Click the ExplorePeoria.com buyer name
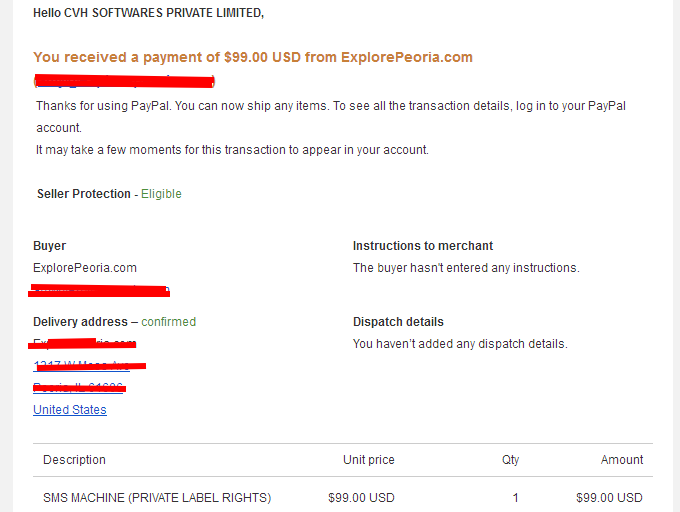Image resolution: width=680 pixels, height=512 pixels. [x=85, y=268]
